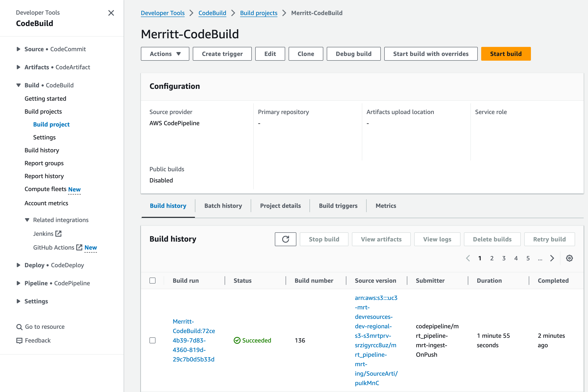Image resolution: width=588 pixels, height=392 pixels.
Task: Open build history table preferences gear
Action: click(x=569, y=258)
